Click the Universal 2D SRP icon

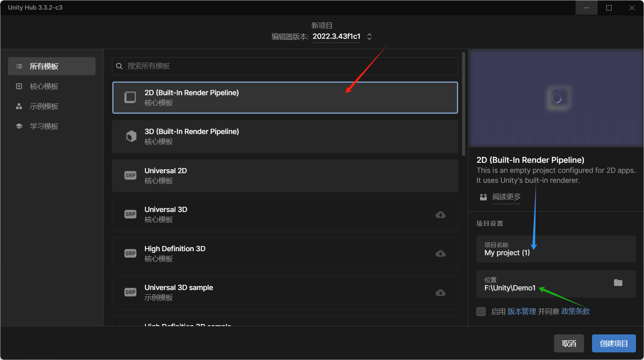tap(130, 175)
